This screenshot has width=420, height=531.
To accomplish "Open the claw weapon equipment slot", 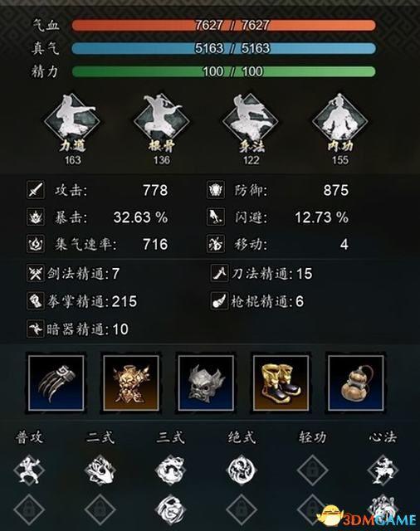I will tap(56, 382).
